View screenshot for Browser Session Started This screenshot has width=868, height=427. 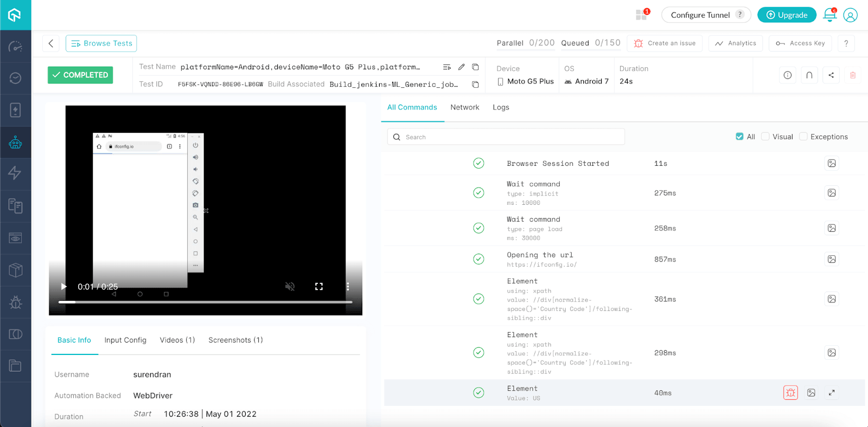(832, 163)
